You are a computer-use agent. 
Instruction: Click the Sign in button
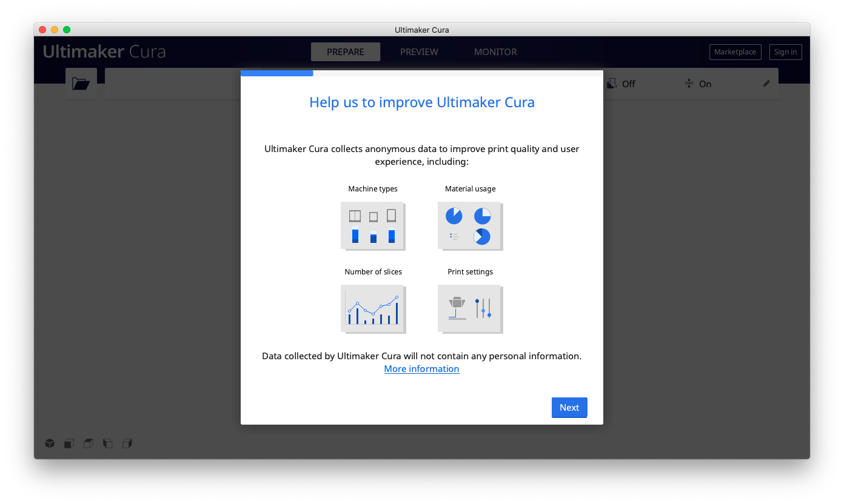785,51
